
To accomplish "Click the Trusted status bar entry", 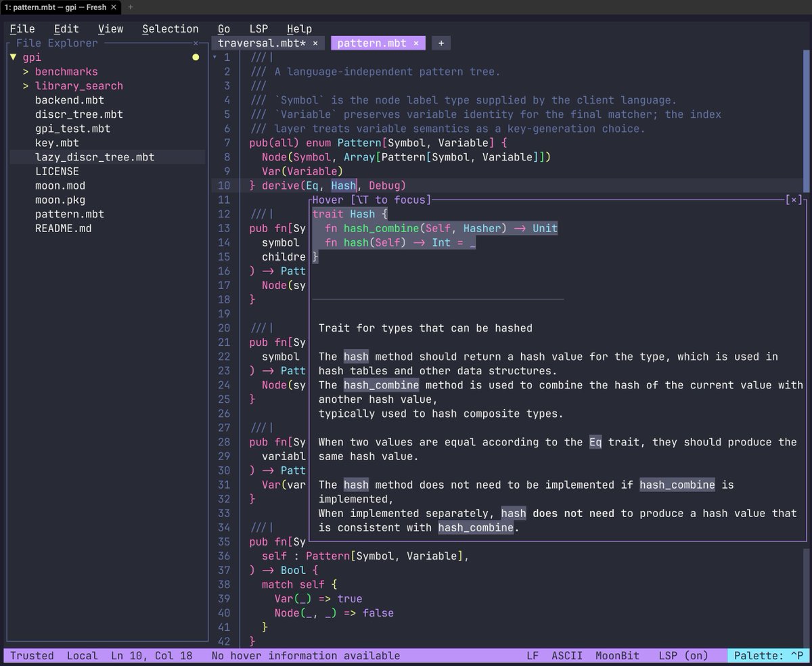I will [x=32, y=656].
